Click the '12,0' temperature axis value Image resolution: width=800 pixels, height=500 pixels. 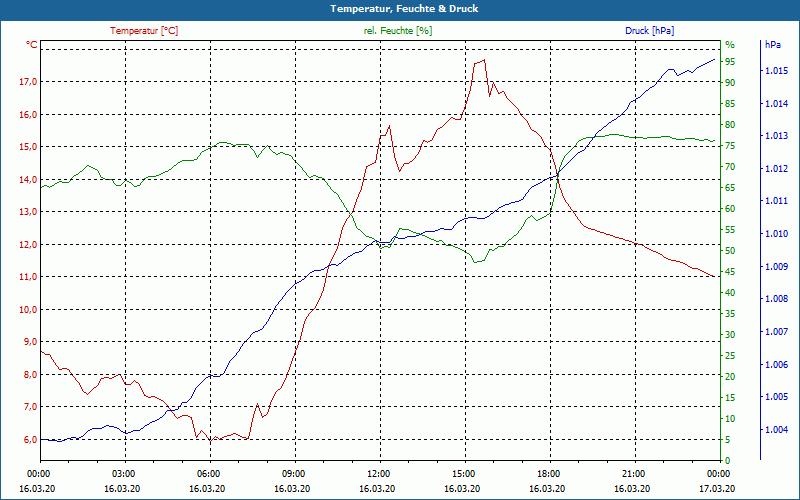click(x=29, y=244)
